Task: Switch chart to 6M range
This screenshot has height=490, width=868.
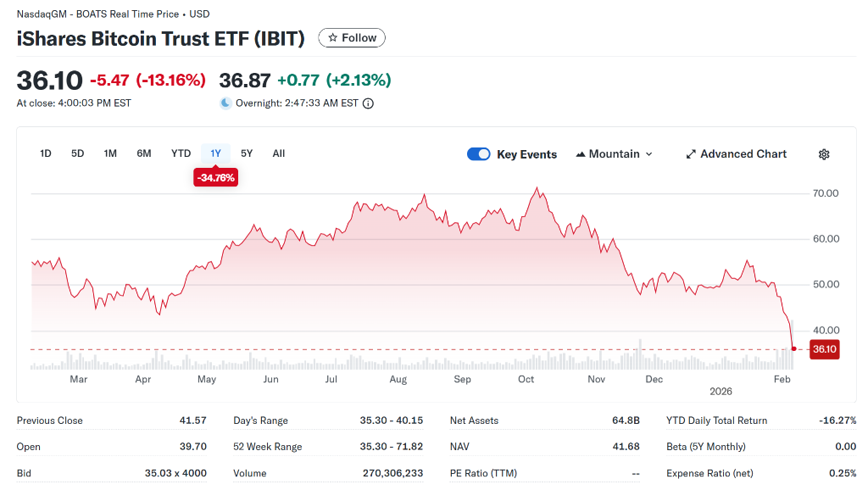Action: [144, 153]
